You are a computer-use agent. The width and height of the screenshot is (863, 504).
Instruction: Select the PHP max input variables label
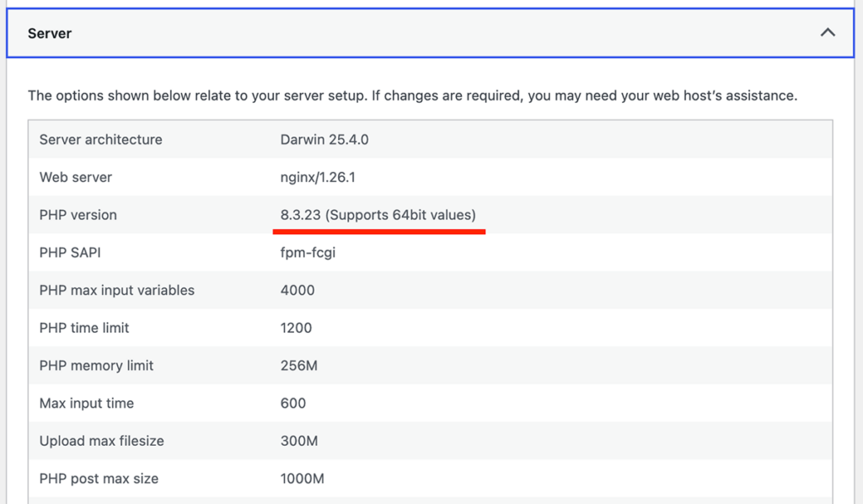[117, 290]
